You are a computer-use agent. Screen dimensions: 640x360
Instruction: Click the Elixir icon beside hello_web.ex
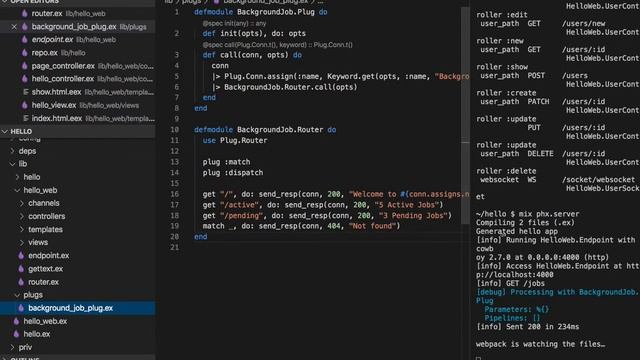pyautogui.click(x=16, y=321)
